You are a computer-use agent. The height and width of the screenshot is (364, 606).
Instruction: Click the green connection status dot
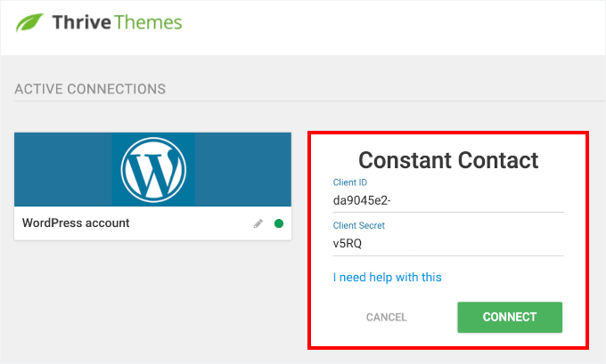click(278, 223)
